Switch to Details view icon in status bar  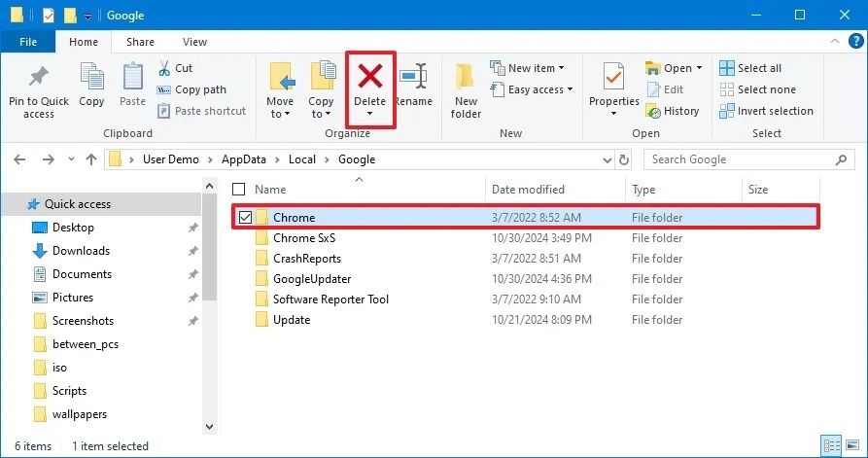pyautogui.click(x=832, y=445)
